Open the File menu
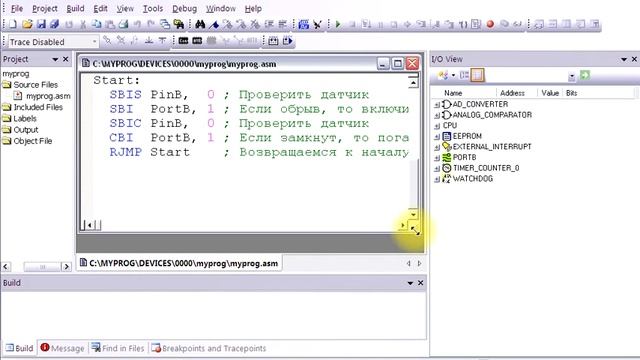Image resolution: width=640 pixels, height=360 pixels. coord(17,8)
